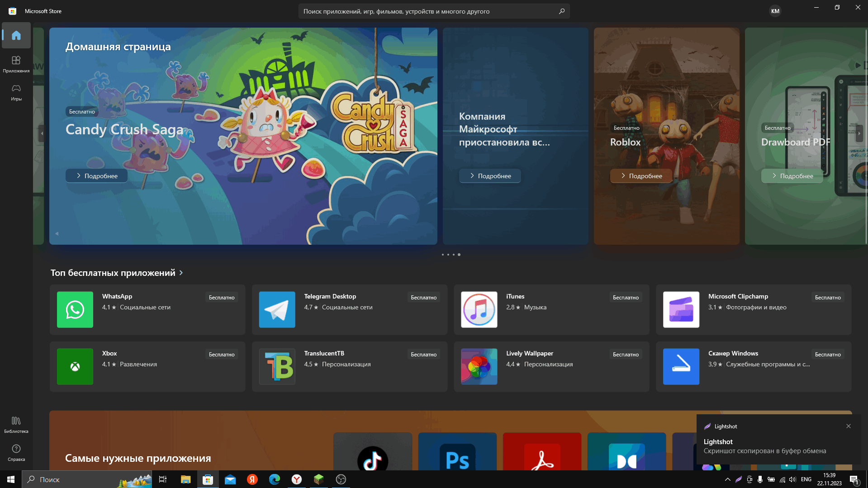Viewport: 868px width, 488px height.
Task: Open the clock and date 15:39
Action: (829, 479)
